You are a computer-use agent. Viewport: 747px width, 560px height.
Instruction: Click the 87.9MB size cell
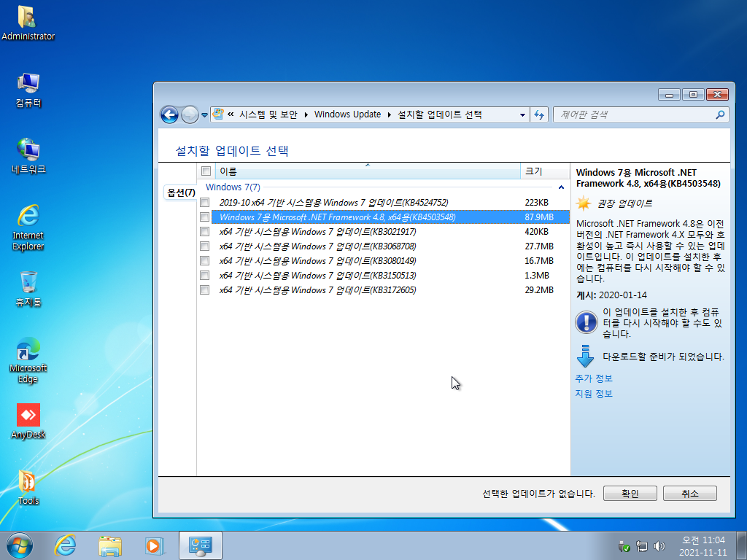pos(539,217)
